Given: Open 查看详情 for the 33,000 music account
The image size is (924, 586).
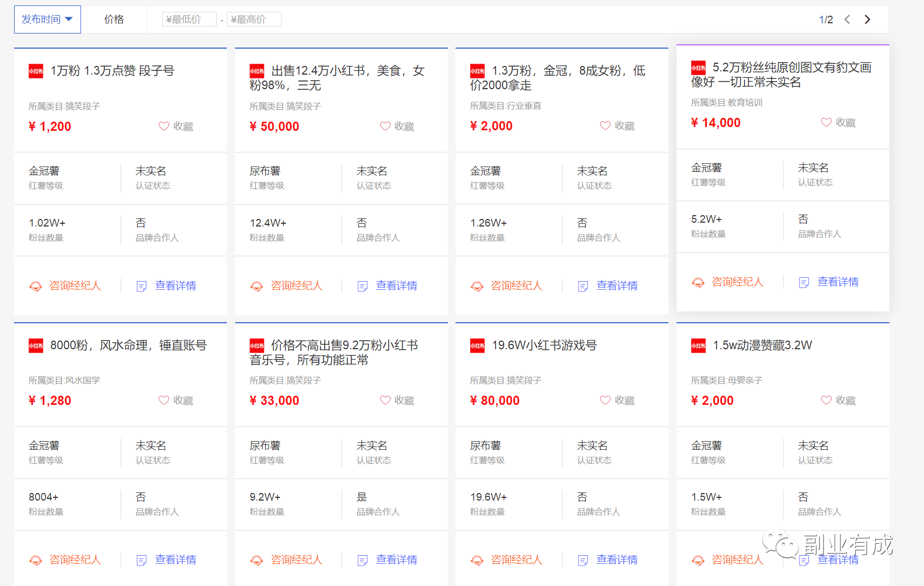Looking at the screenshot, I should pos(397,560).
